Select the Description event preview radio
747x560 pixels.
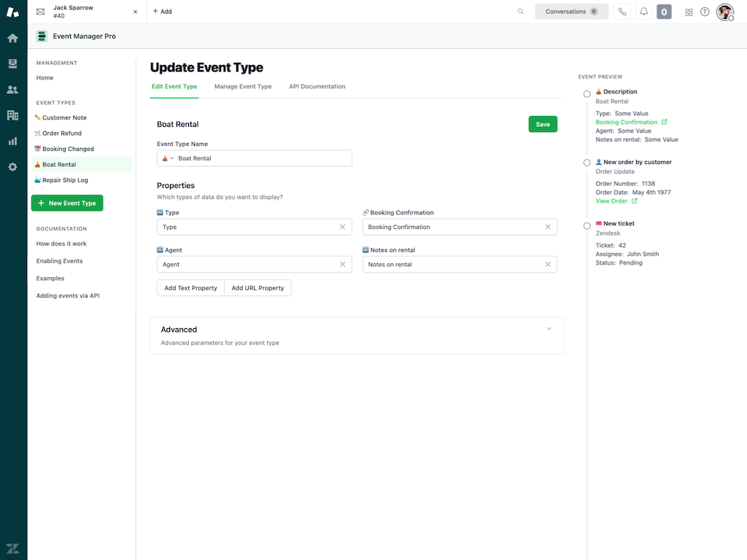(x=587, y=93)
